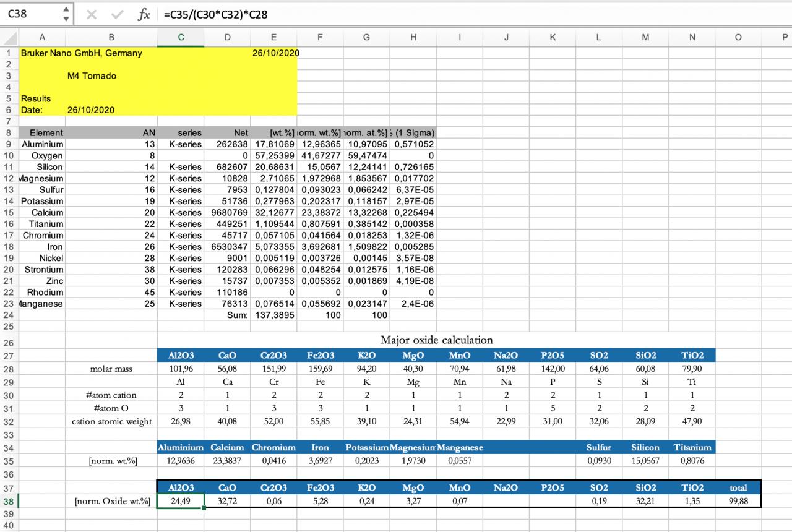Select the 'Rhodium' element cell
This screenshot has height=532, width=792.
coord(42,292)
